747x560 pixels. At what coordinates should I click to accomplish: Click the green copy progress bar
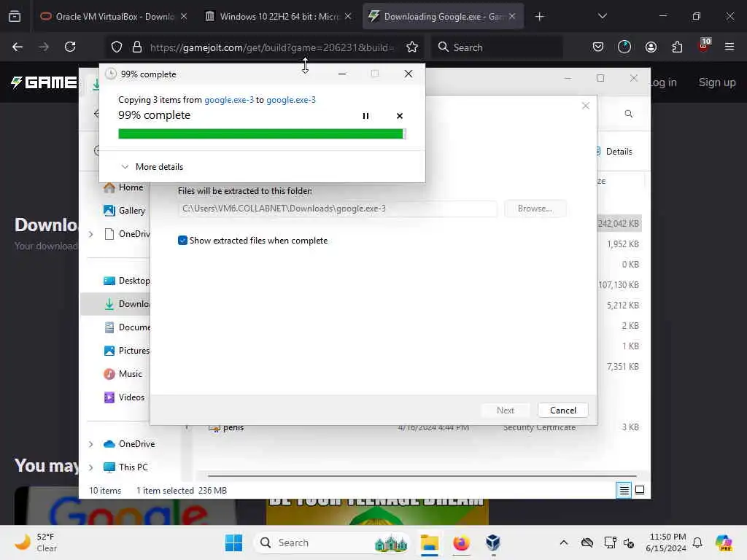(x=262, y=134)
